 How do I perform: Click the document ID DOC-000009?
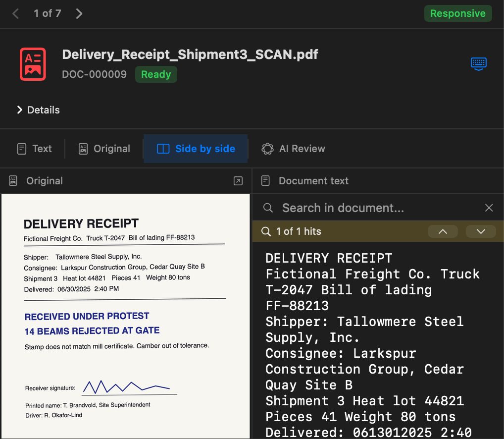coord(94,74)
